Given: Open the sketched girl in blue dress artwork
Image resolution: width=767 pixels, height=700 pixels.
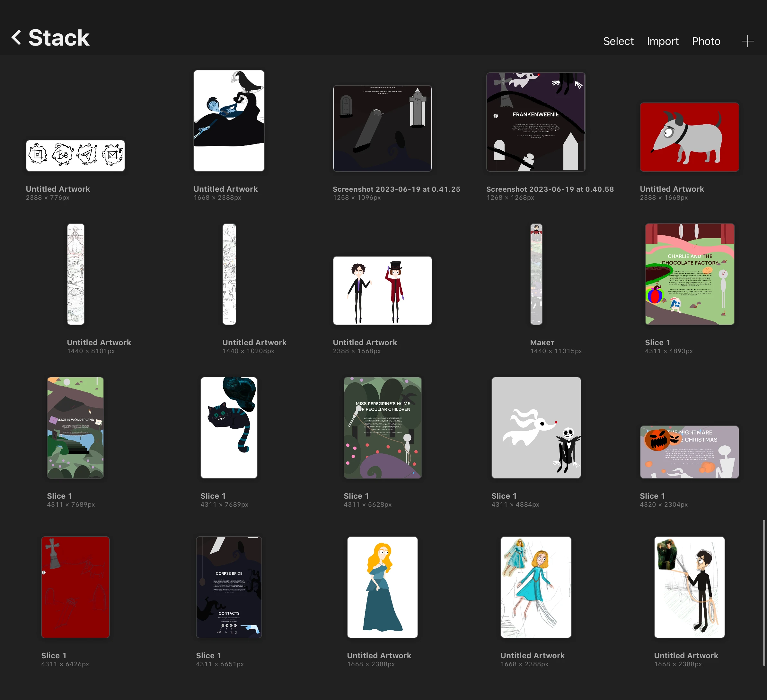Looking at the screenshot, I should point(536,587).
